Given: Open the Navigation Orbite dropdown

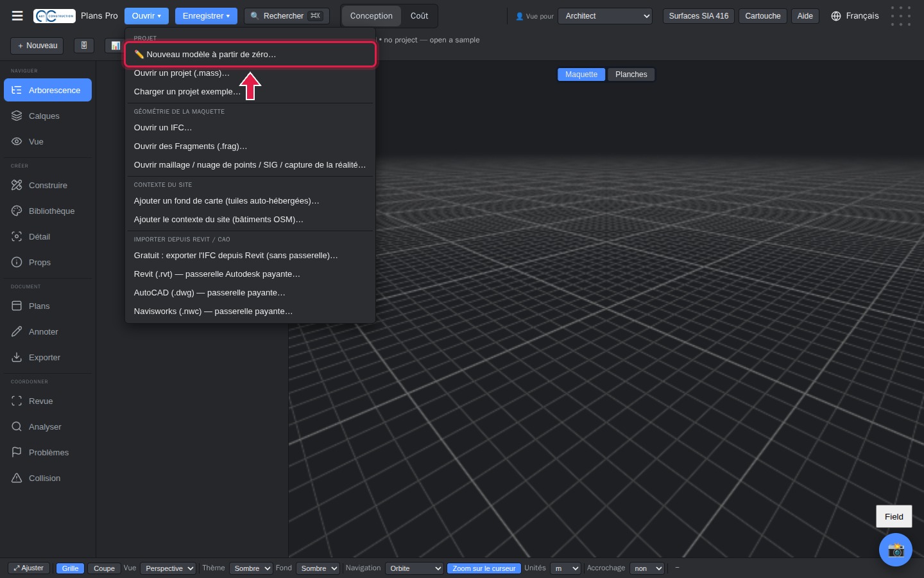Looking at the screenshot, I should click(x=414, y=568).
